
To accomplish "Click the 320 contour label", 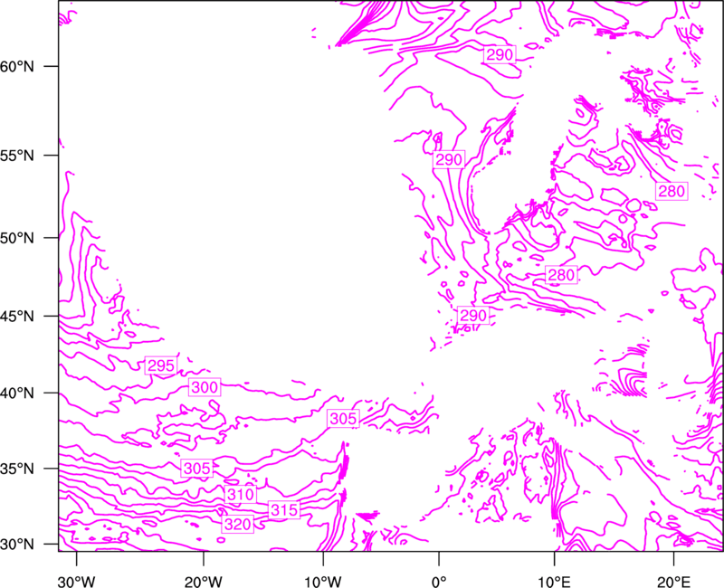I will tap(237, 525).
